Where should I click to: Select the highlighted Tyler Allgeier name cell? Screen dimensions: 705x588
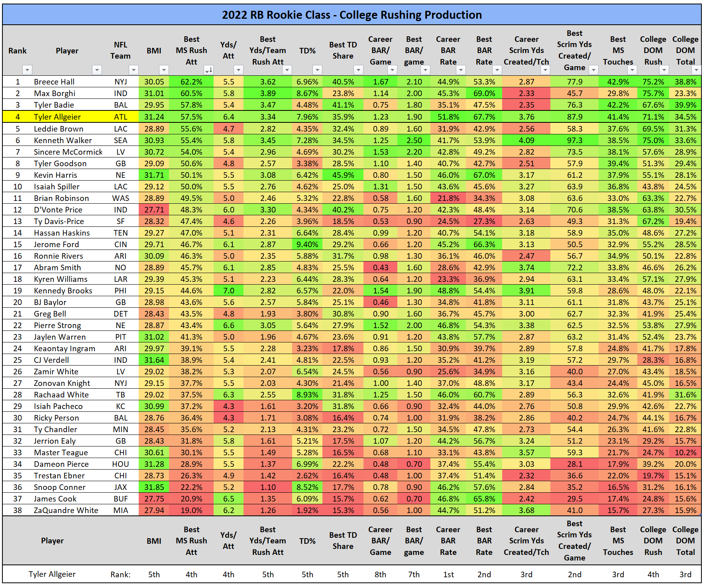[x=57, y=117]
